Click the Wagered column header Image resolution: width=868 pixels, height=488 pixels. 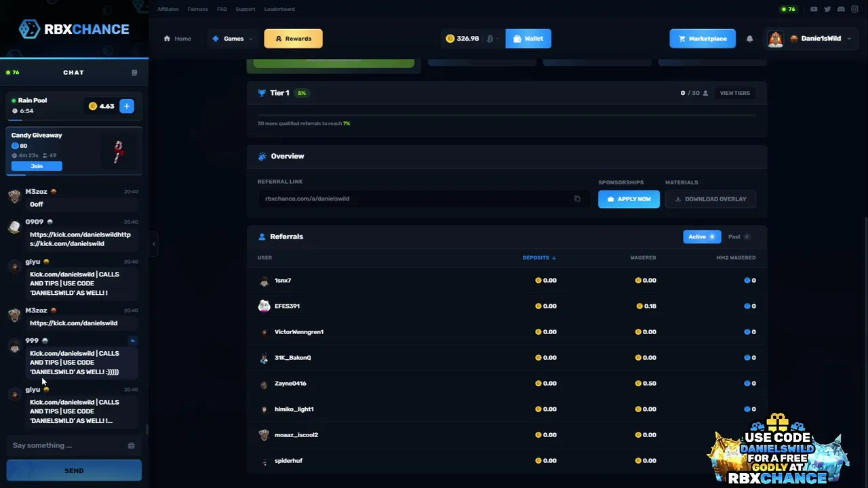tap(643, 258)
